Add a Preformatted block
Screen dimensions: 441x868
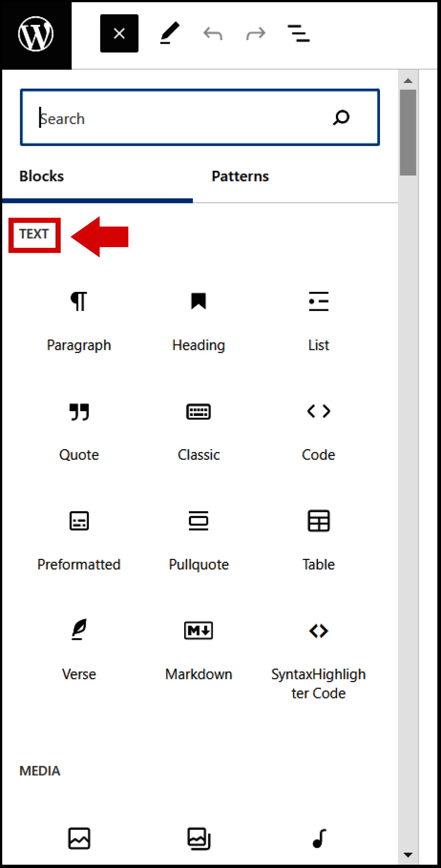click(79, 540)
